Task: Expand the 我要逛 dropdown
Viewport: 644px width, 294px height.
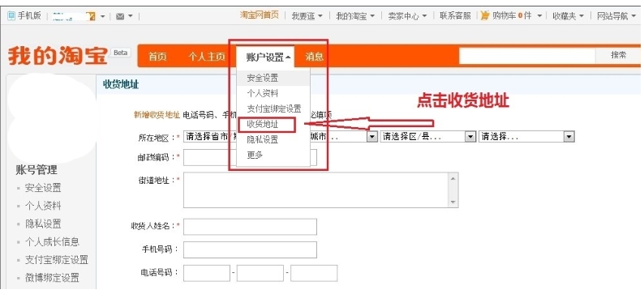Action: (x=307, y=16)
